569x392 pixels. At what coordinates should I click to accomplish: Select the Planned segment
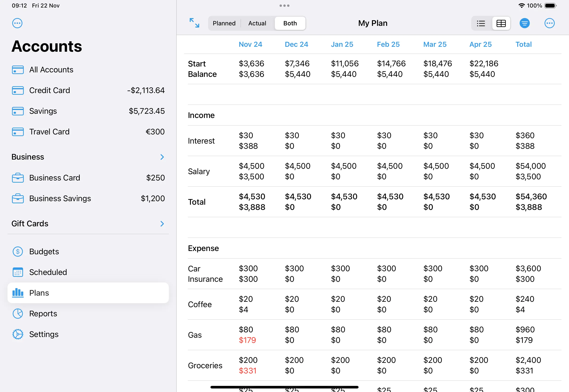tap(224, 23)
